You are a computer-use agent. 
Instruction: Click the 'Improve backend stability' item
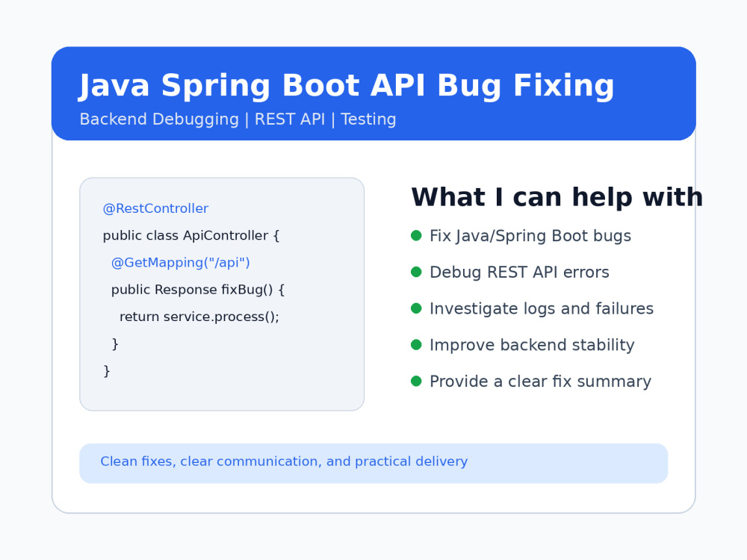pos(532,345)
